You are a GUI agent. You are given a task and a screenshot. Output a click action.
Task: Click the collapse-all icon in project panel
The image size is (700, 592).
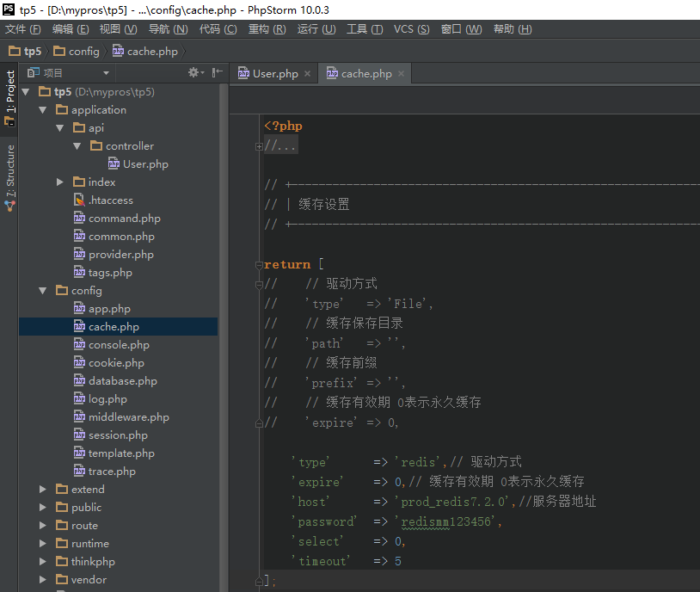tap(217, 72)
